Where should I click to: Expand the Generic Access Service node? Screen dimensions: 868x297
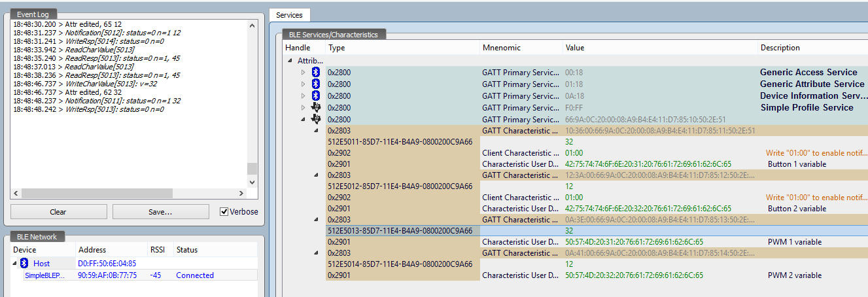303,72
